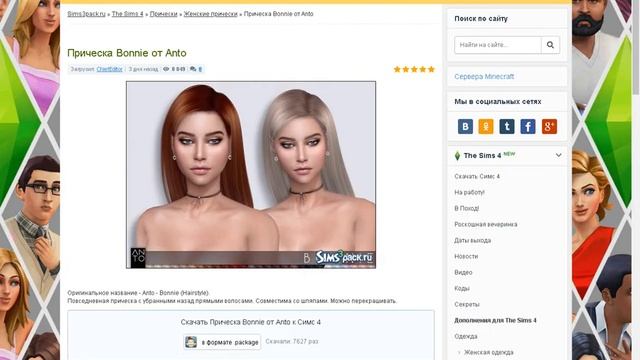The image size is (640, 360).
Task: Open Новости menu item
Action: pos(466,256)
